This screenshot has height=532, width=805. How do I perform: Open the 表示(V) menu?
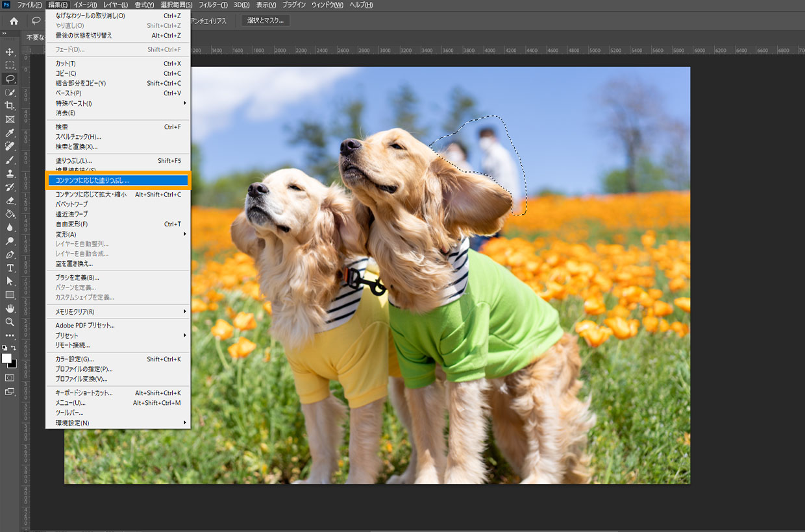click(266, 5)
